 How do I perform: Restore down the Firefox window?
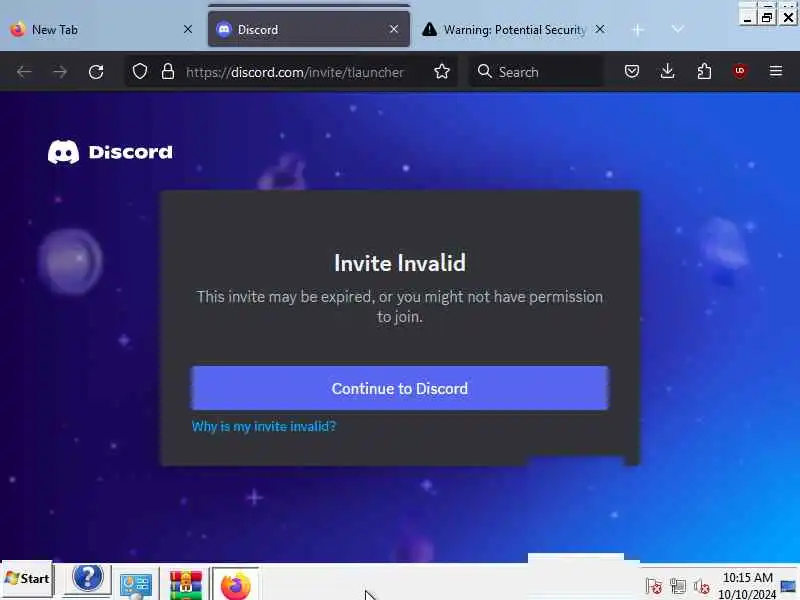coord(767,18)
